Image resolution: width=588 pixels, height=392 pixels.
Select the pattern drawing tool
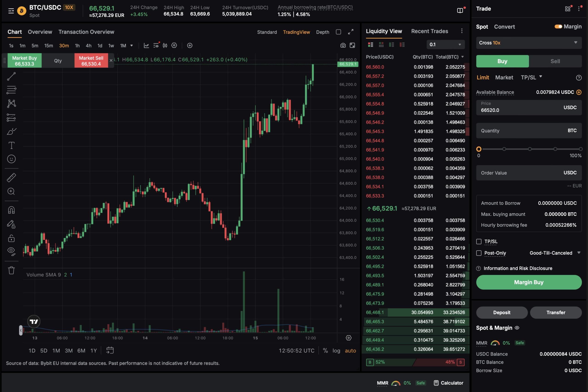(11, 103)
